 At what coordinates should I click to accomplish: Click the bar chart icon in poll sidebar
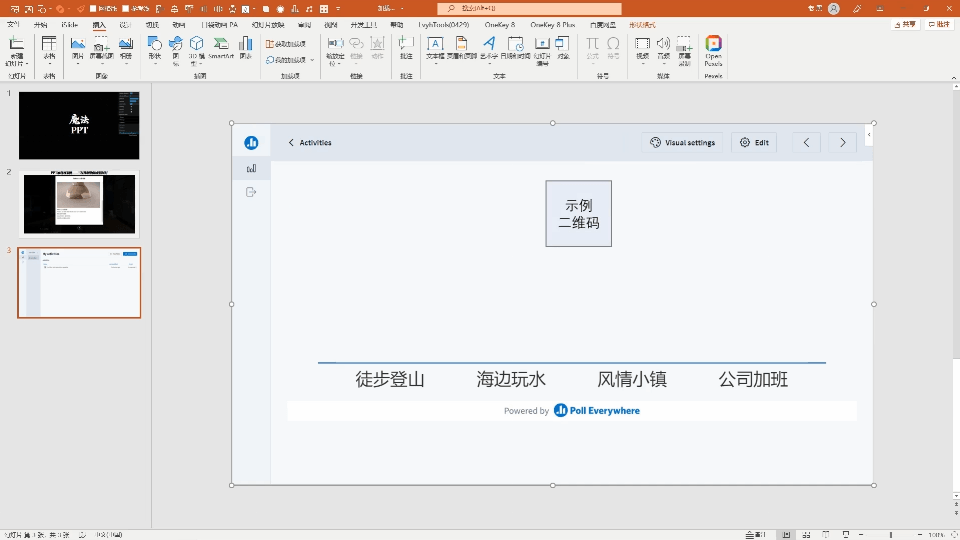click(251, 168)
